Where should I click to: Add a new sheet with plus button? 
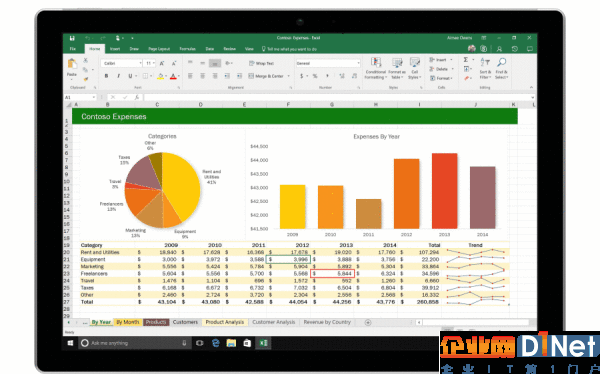pyautogui.click(x=368, y=322)
